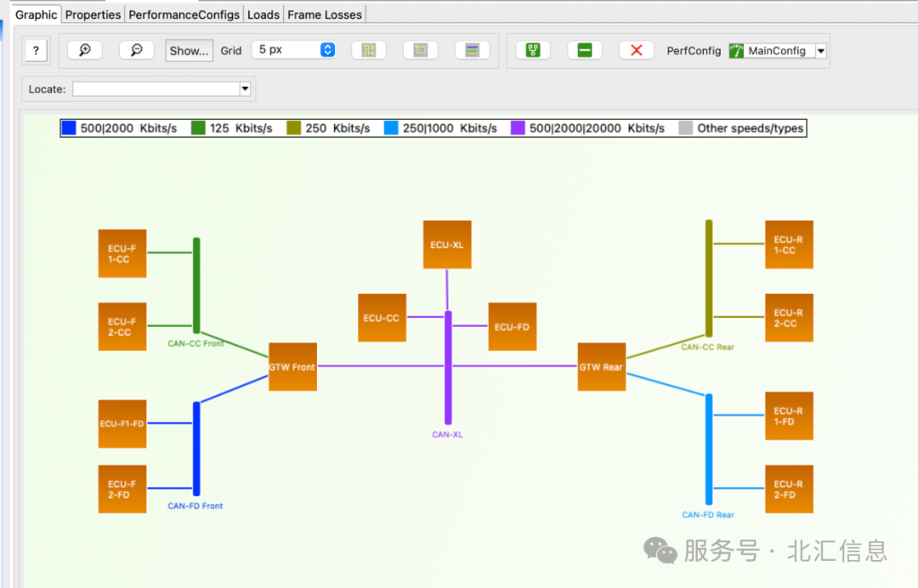Click the CAN-XL label
Screen dimensions: 918x588
[x=447, y=434]
